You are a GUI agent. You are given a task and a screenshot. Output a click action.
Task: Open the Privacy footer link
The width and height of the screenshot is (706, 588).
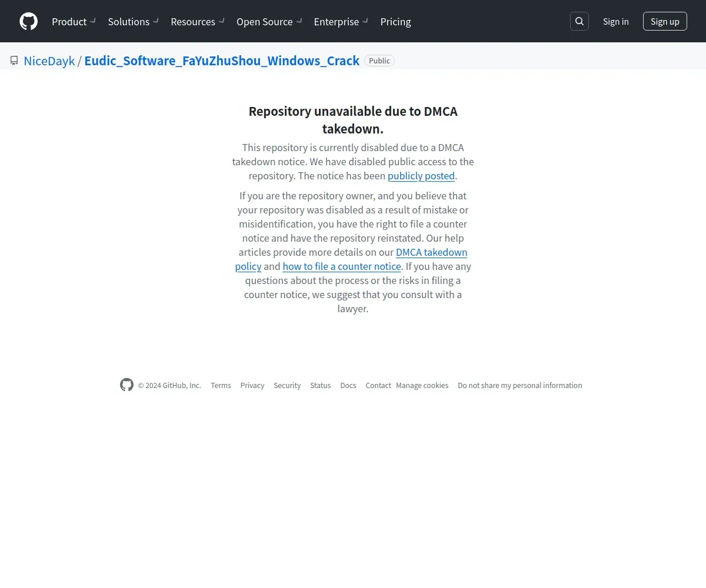pyautogui.click(x=252, y=386)
